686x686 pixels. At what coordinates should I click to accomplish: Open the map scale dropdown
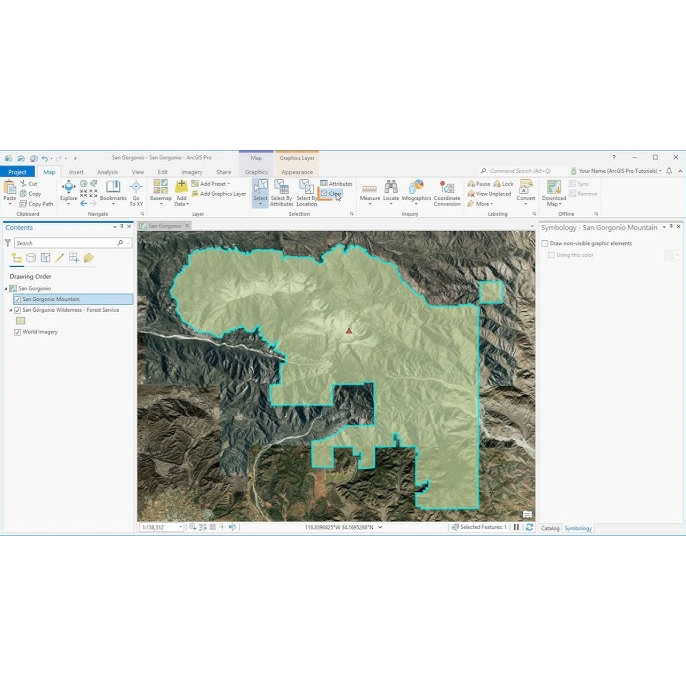click(x=181, y=527)
